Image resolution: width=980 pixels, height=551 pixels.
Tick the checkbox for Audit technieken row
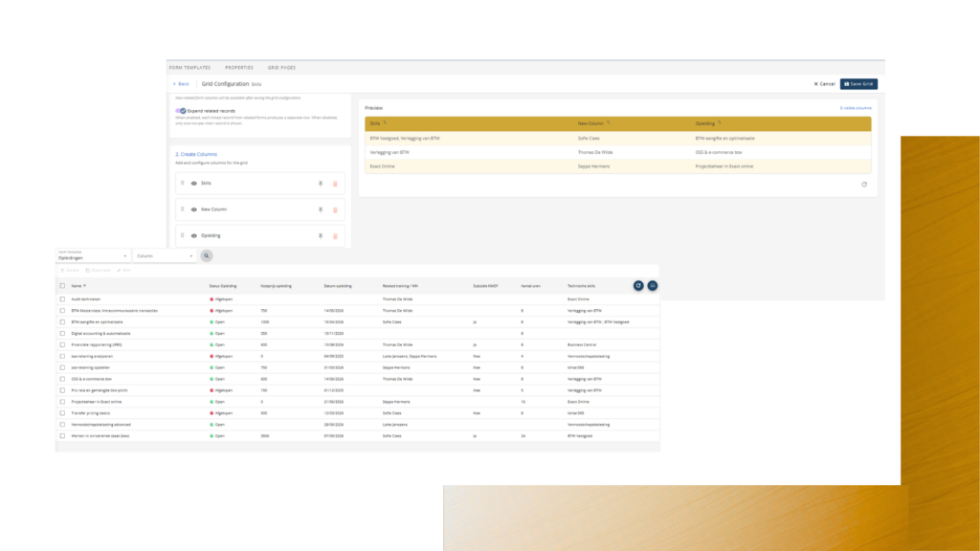[x=63, y=299]
